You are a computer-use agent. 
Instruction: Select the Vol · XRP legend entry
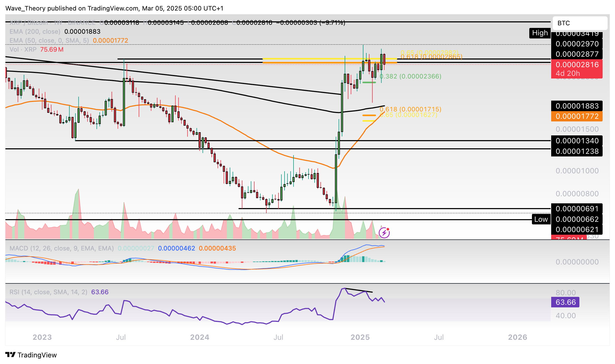point(23,50)
